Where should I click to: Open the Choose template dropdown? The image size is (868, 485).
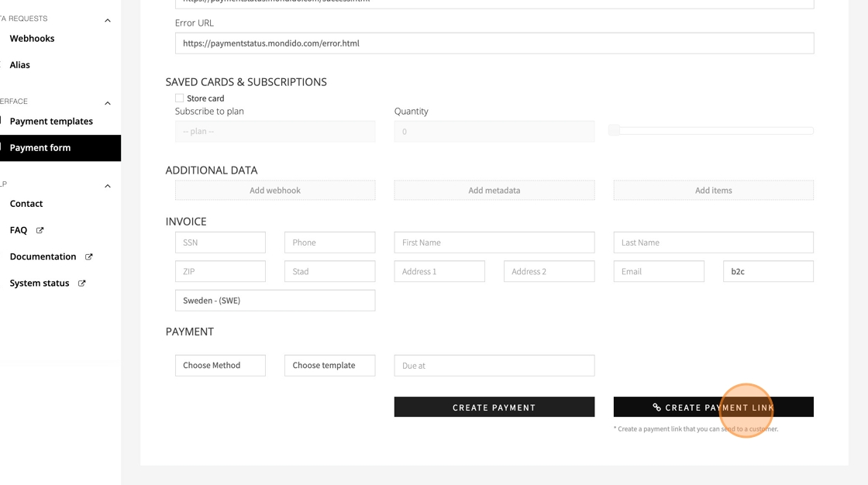pos(329,366)
